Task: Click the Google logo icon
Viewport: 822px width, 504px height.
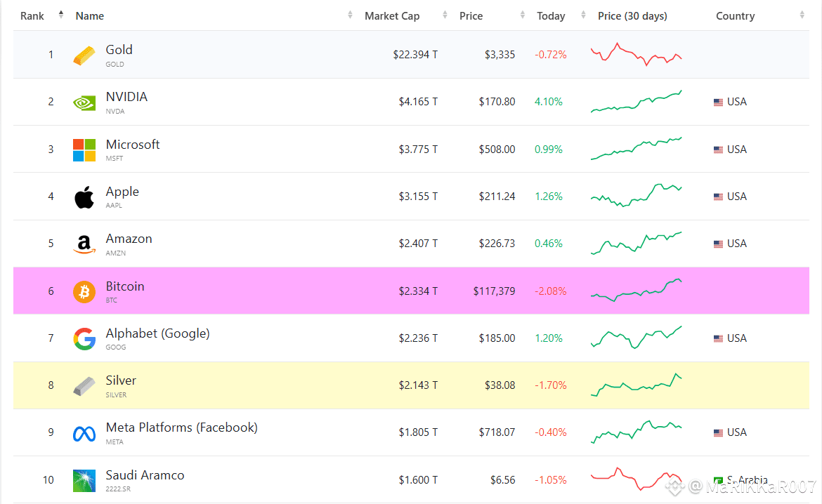Action: [x=84, y=338]
